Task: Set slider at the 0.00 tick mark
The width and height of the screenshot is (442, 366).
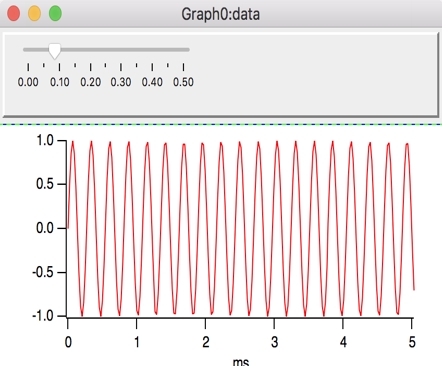Action: [x=28, y=50]
